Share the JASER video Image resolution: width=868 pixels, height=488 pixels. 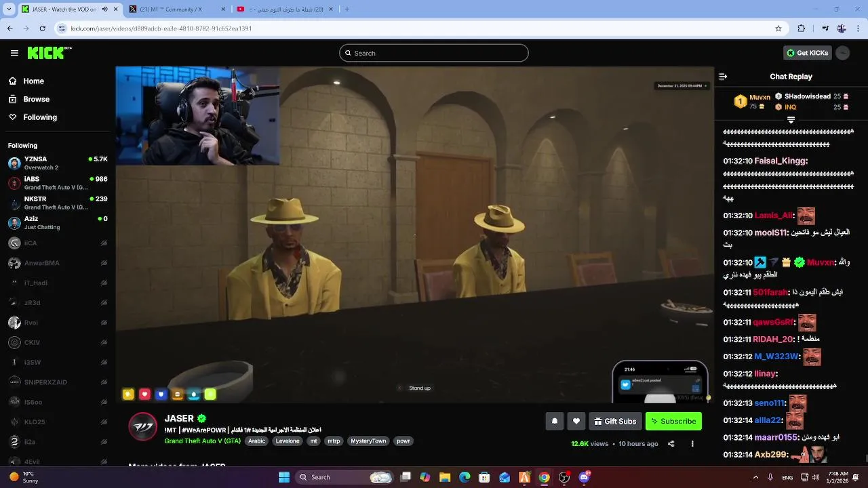click(671, 444)
